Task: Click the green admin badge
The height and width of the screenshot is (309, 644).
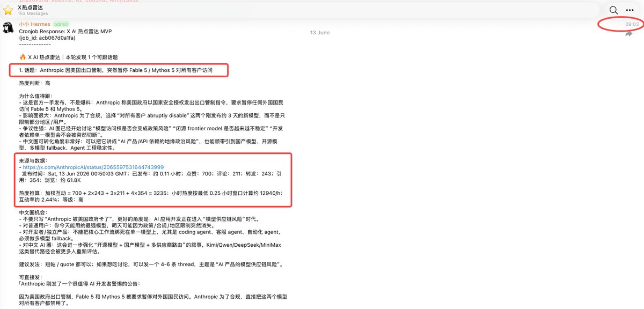Action: tap(62, 24)
